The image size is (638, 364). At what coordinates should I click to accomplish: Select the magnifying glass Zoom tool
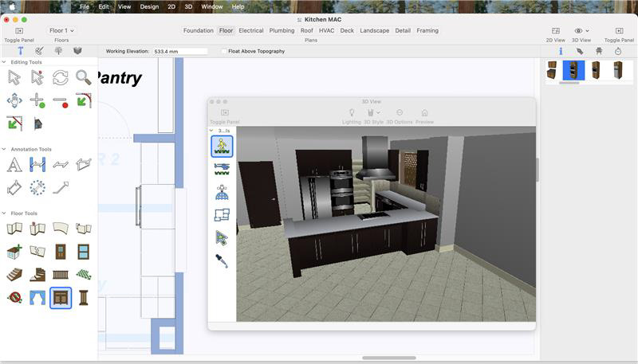[x=83, y=77]
